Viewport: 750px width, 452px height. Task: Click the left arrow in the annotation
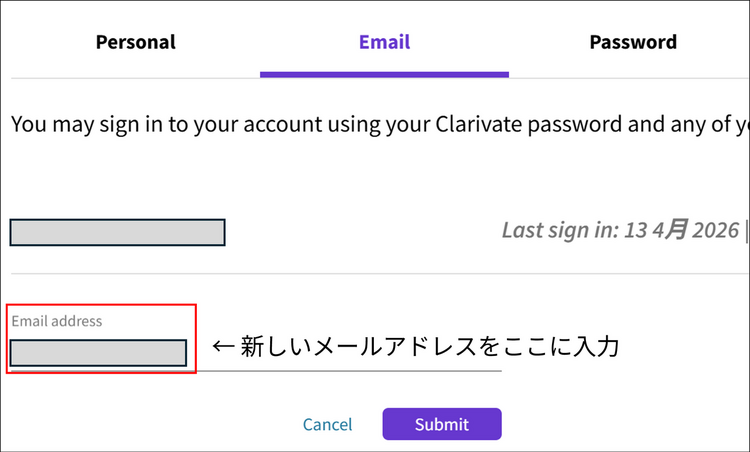[x=223, y=347]
